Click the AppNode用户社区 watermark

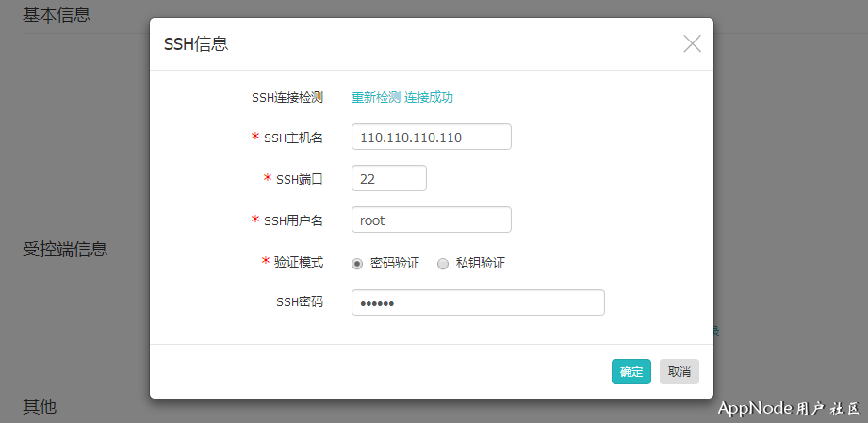[788, 409]
